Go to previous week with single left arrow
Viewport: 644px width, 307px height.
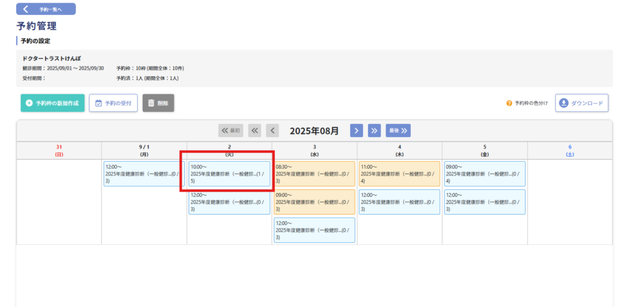tap(272, 130)
